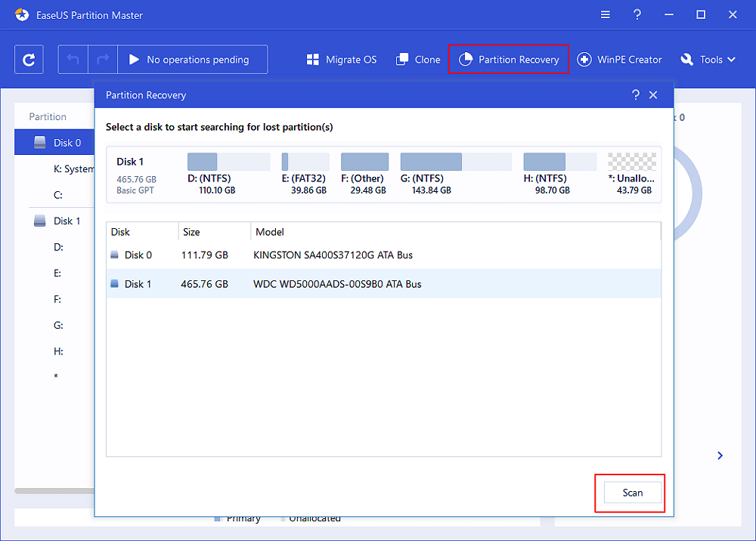Select the * unallocated entry in tree
756x541 pixels.
coord(56,376)
